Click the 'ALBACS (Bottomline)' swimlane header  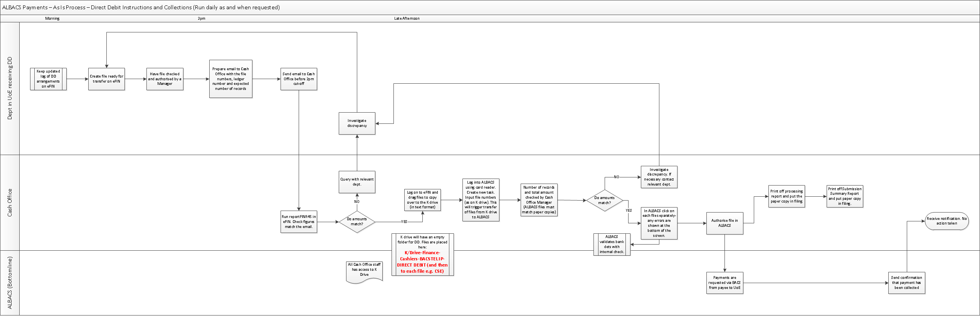coord(10,283)
